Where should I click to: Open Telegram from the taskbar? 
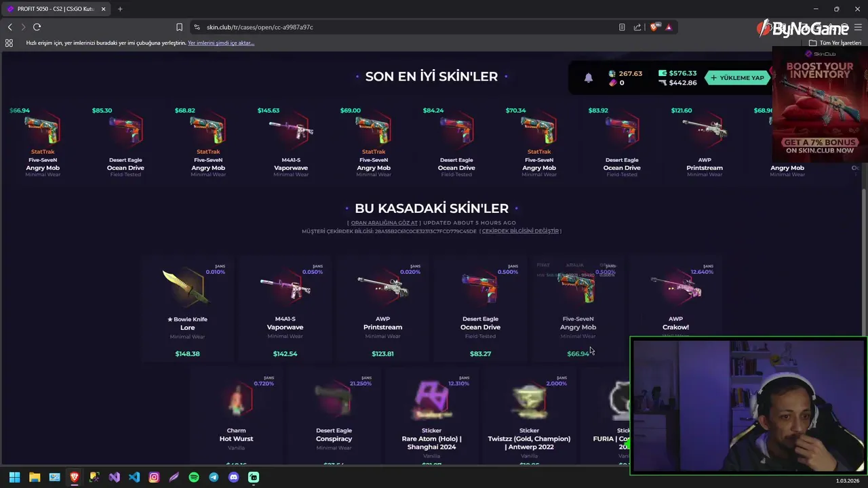(x=214, y=477)
